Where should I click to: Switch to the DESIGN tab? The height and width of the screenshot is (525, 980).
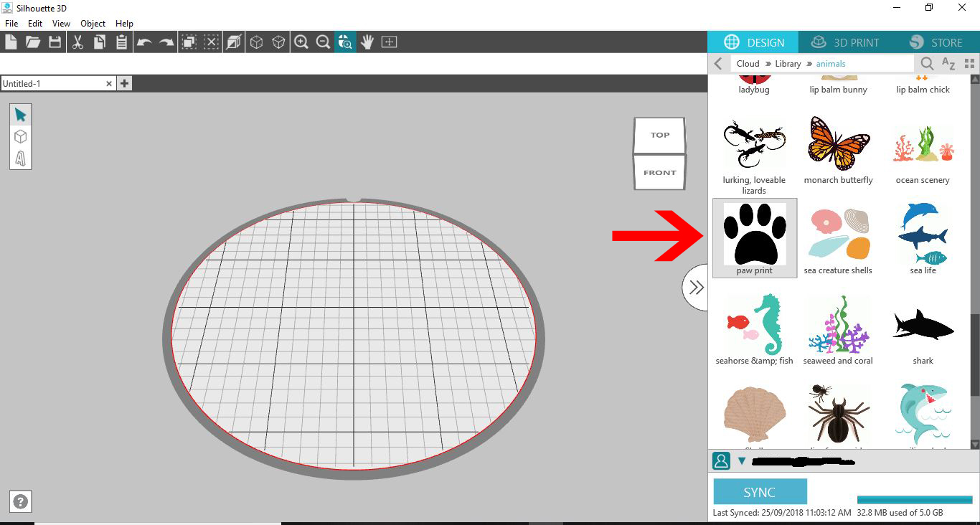pos(753,42)
